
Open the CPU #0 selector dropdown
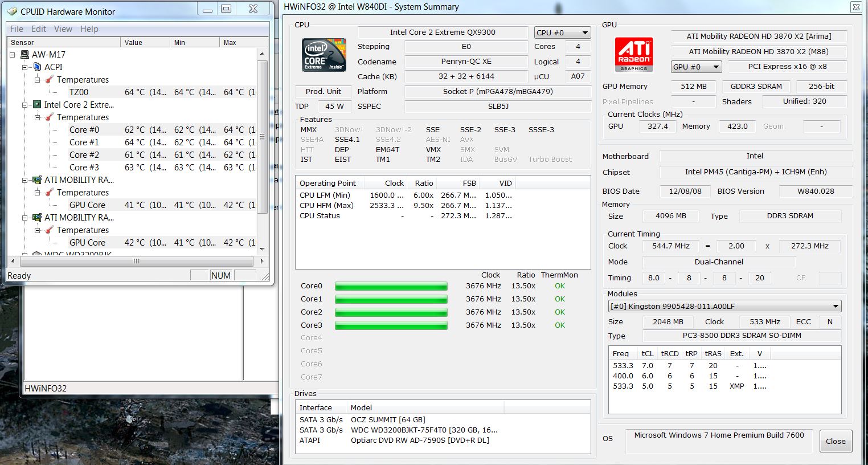coord(562,32)
